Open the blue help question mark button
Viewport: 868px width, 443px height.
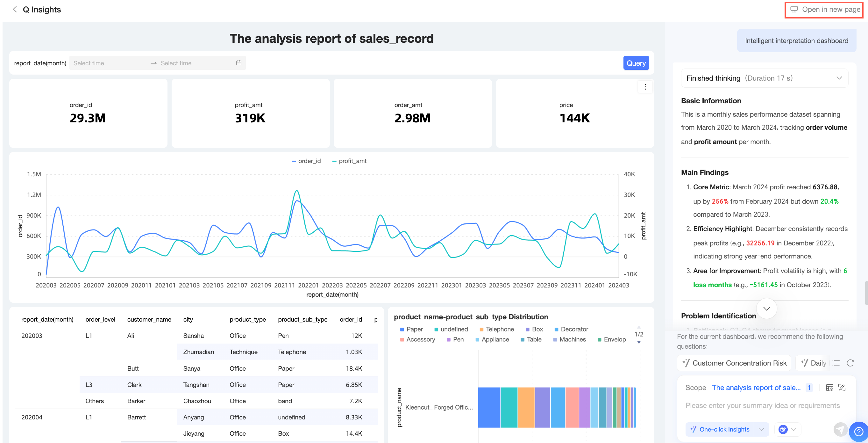pyautogui.click(x=858, y=431)
